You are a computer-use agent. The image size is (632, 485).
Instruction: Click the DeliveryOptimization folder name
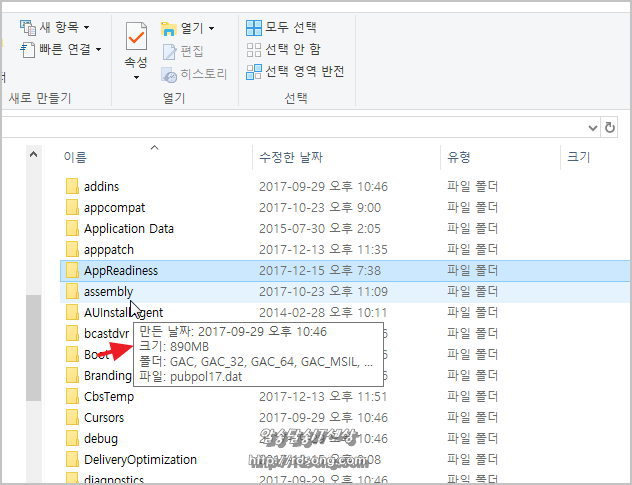coord(140,459)
